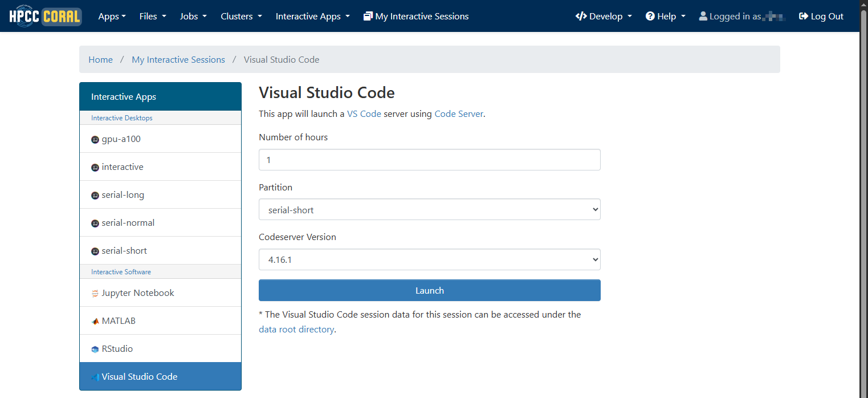Image resolution: width=868 pixels, height=398 pixels.
Task: Click the page vertical scrollbar
Action: click(x=863, y=199)
